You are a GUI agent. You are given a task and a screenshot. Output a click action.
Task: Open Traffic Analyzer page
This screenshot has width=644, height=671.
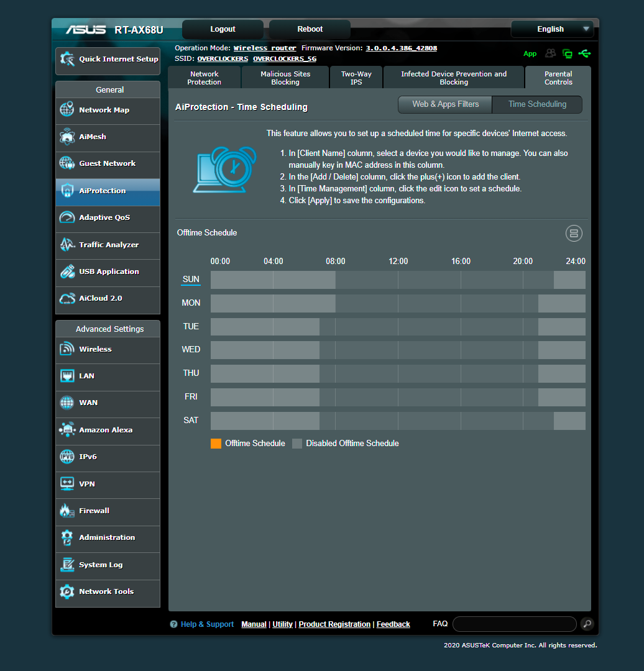pos(108,245)
